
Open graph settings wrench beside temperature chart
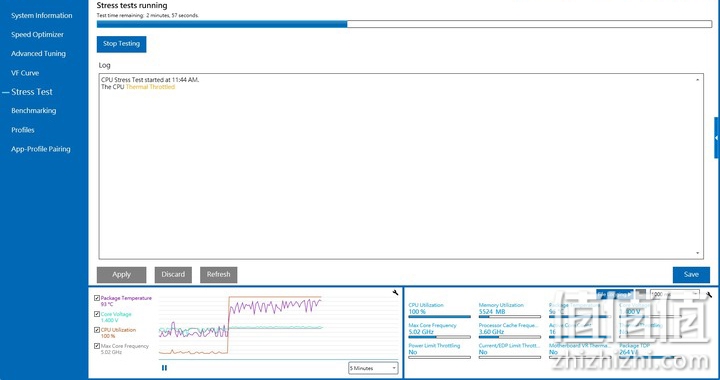(395, 293)
